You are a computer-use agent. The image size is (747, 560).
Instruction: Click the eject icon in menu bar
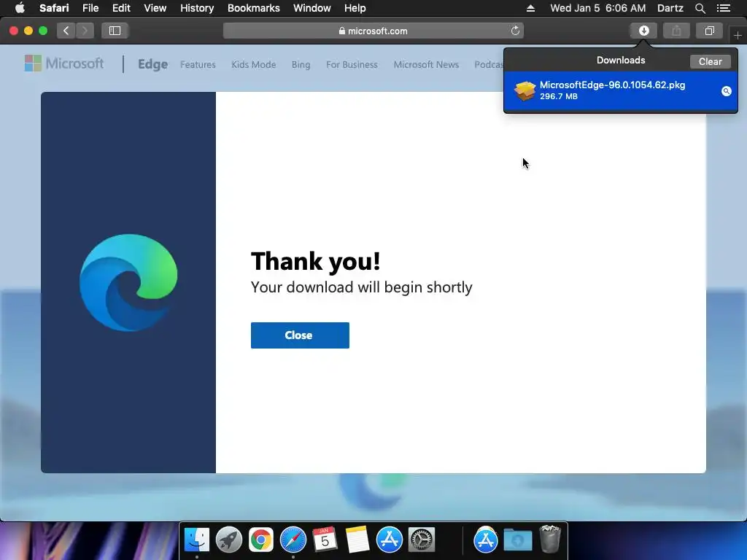[x=531, y=8]
